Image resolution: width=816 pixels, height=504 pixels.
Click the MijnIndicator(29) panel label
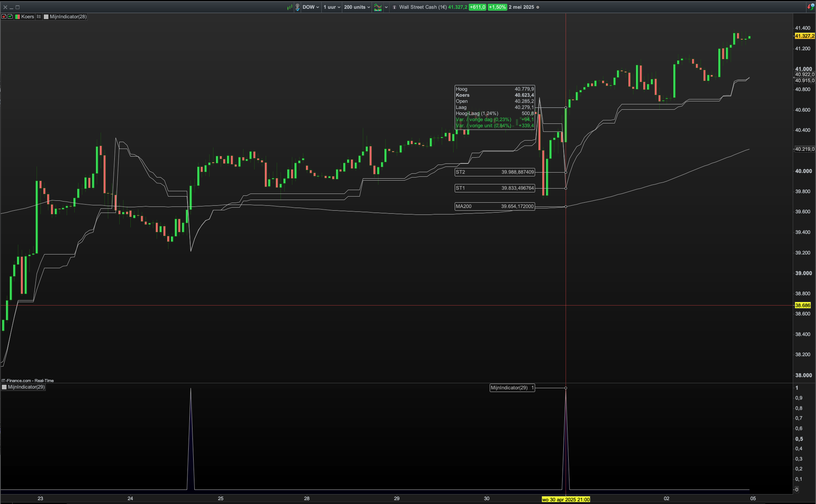point(26,387)
